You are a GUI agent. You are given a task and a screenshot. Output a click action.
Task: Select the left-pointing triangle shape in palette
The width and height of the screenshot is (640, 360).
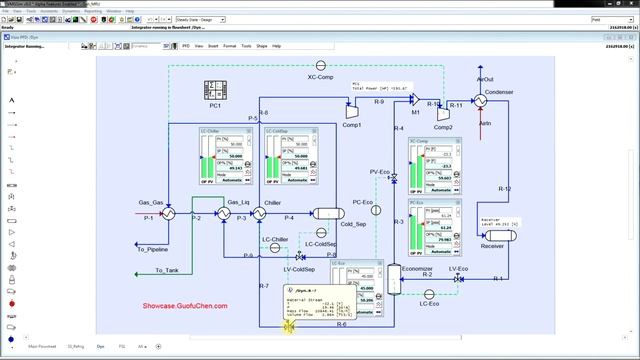click(x=11, y=244)
